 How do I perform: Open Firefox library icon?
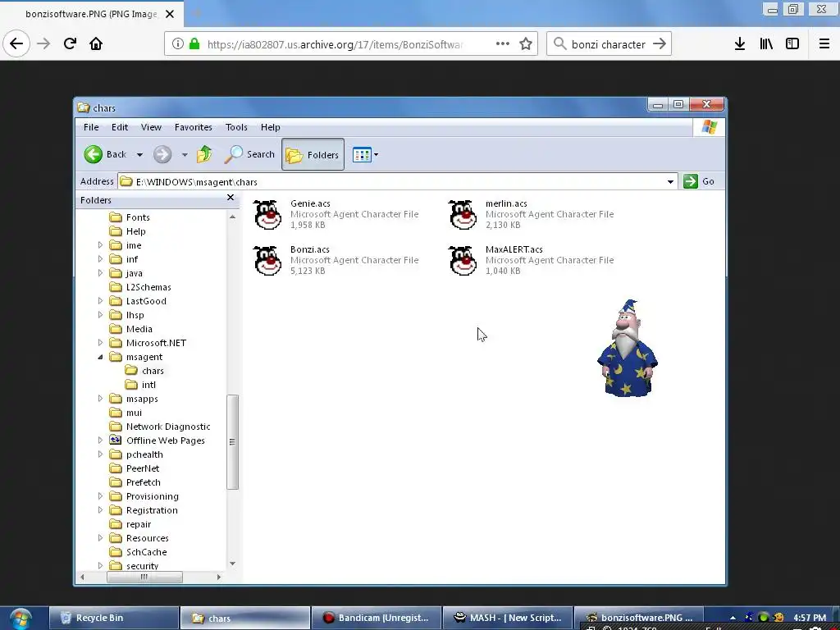[766, 44]
